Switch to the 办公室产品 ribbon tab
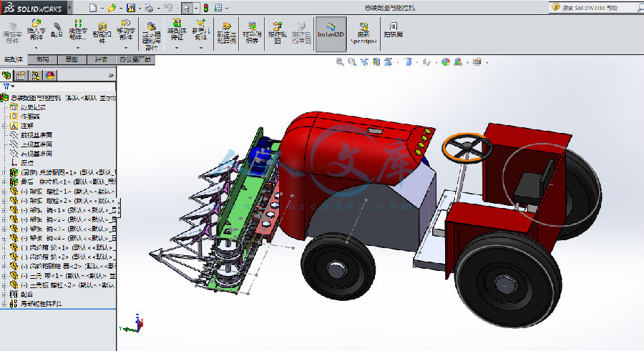 click(135, 59)
